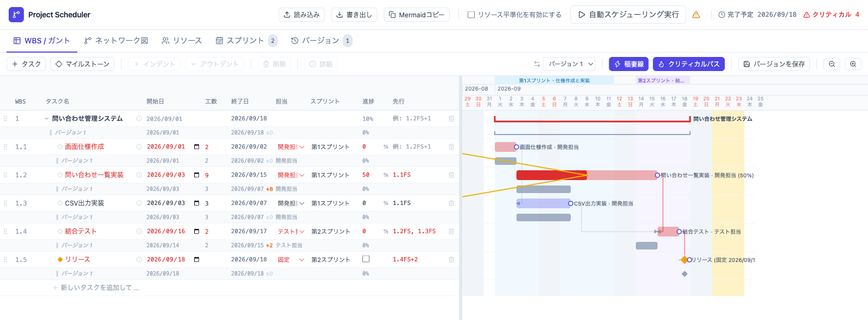Viewport: 868px width, 320px height.
Task: Open the バージョン 1 version dropdown
Action: point(569,64)
